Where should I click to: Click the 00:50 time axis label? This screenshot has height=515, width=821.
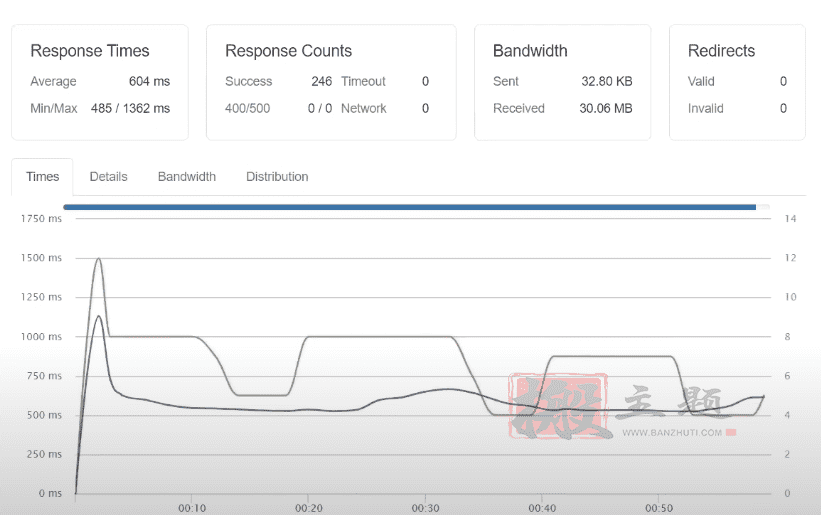pos(659,508)
